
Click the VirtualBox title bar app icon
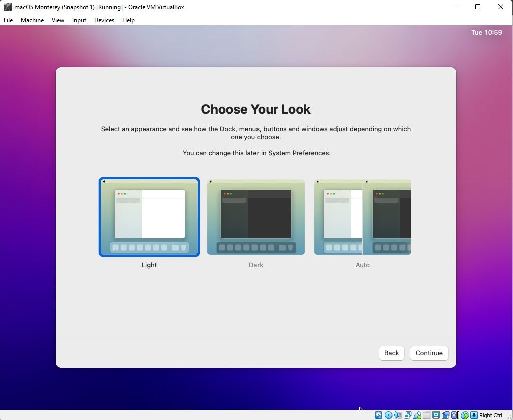(7, 7)
